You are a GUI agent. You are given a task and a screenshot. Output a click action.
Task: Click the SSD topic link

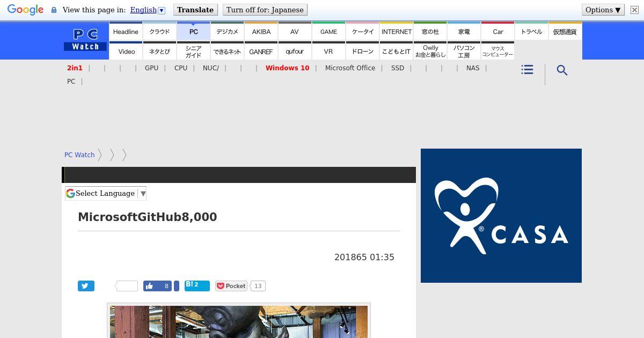coord(398,68)
